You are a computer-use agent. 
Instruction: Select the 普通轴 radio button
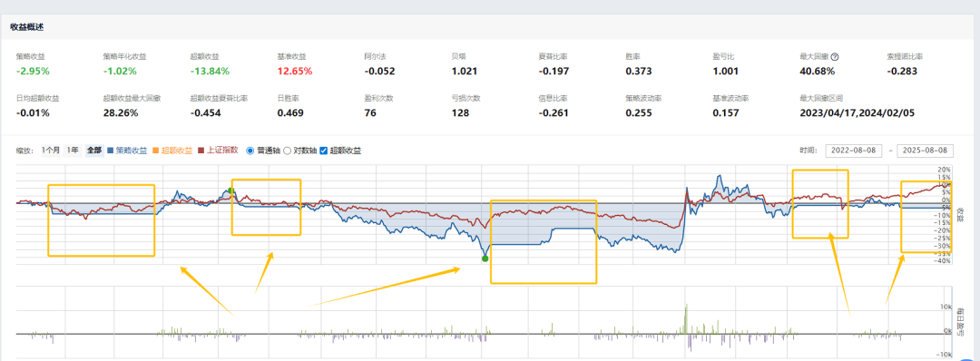(x=250, y=151)
